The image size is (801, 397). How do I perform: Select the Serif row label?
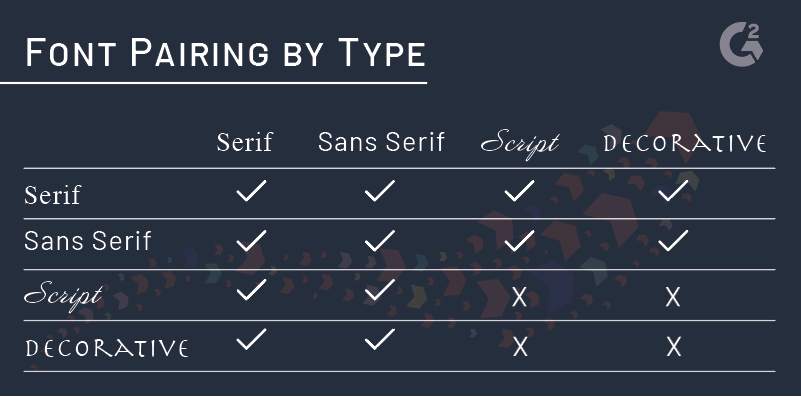53,195
